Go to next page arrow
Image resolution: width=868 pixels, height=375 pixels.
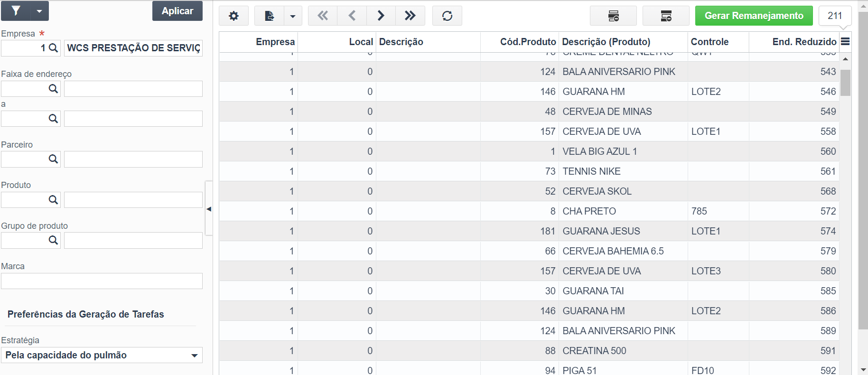(x=381, y=16)
